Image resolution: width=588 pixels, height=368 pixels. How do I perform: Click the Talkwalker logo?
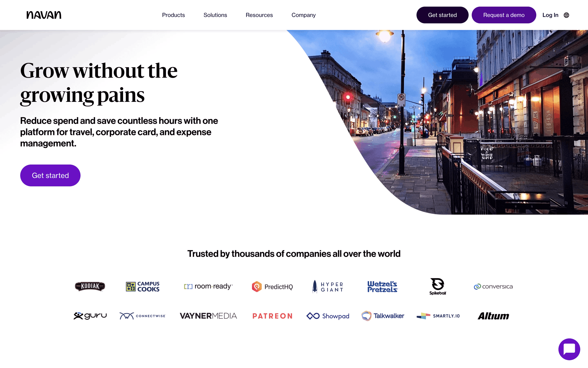coord(383,316)
